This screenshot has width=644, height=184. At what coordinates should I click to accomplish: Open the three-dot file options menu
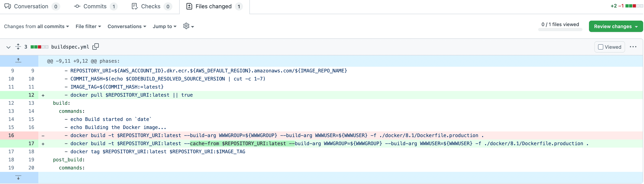(x=633, y=47)
